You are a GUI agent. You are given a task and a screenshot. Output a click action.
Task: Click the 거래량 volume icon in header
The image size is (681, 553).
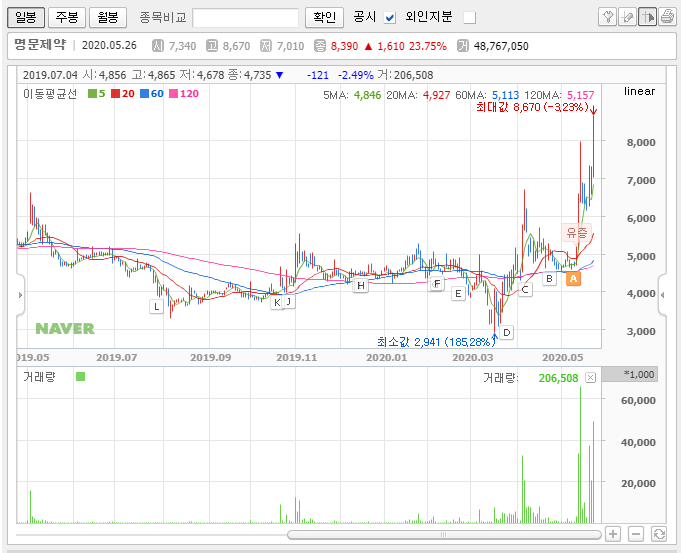point(463,46)
